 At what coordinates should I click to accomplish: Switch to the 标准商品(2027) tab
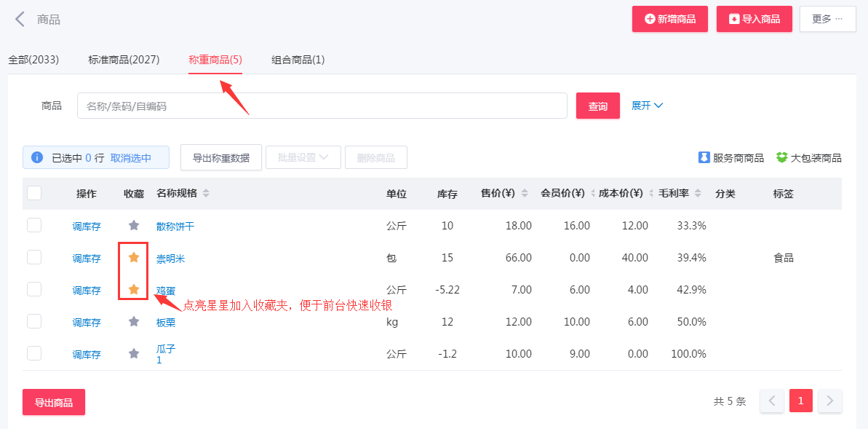pos(124,60)
